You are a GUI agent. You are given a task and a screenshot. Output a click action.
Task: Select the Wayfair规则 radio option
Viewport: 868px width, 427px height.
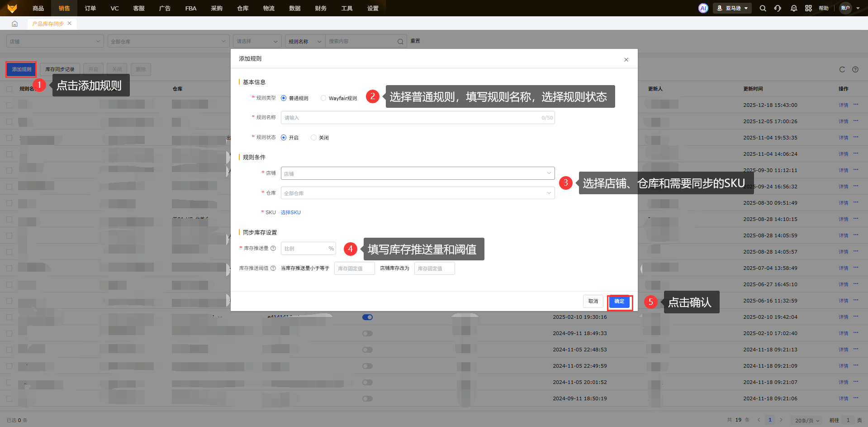coord(323,98)
